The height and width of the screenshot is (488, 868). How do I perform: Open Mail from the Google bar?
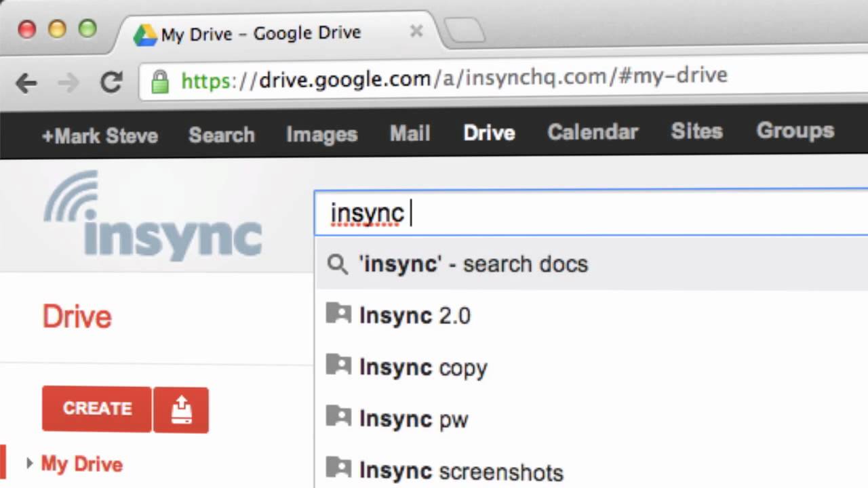pos(410,134)
